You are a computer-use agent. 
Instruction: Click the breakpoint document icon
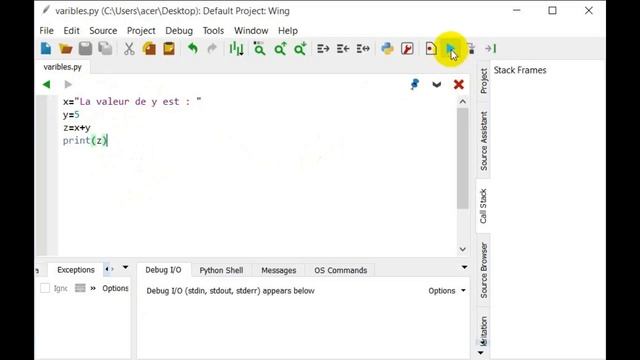[431, 49]
